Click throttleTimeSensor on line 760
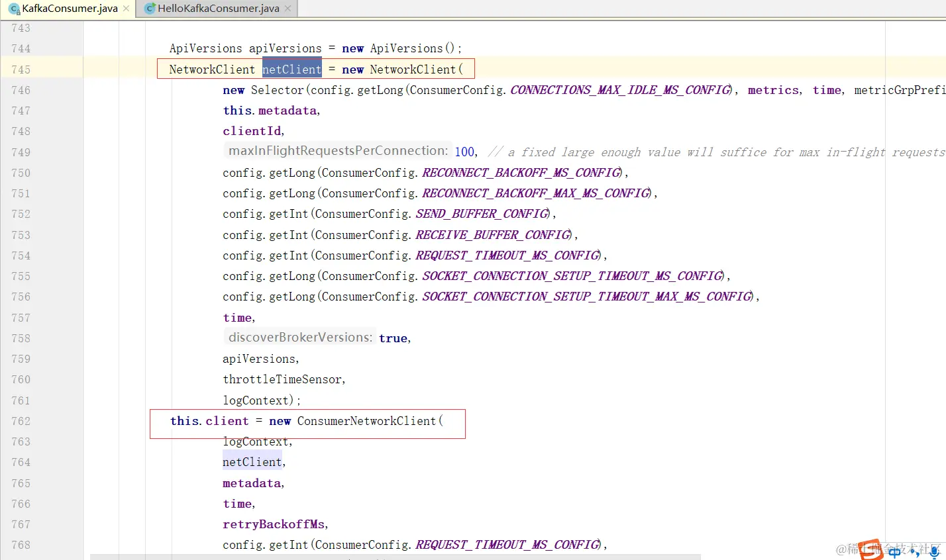This screenshot has width=946, height=560. pyautogui.click(x=282, y=379)
